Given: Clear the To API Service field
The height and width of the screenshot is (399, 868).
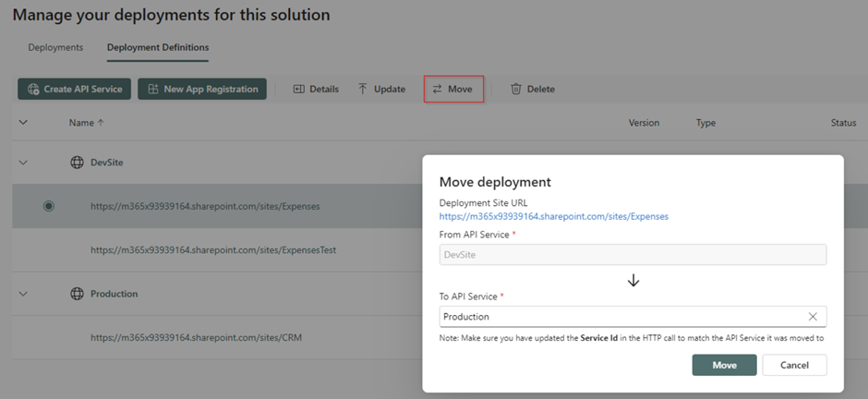Looking at the screenshot, I should (813, 317).
